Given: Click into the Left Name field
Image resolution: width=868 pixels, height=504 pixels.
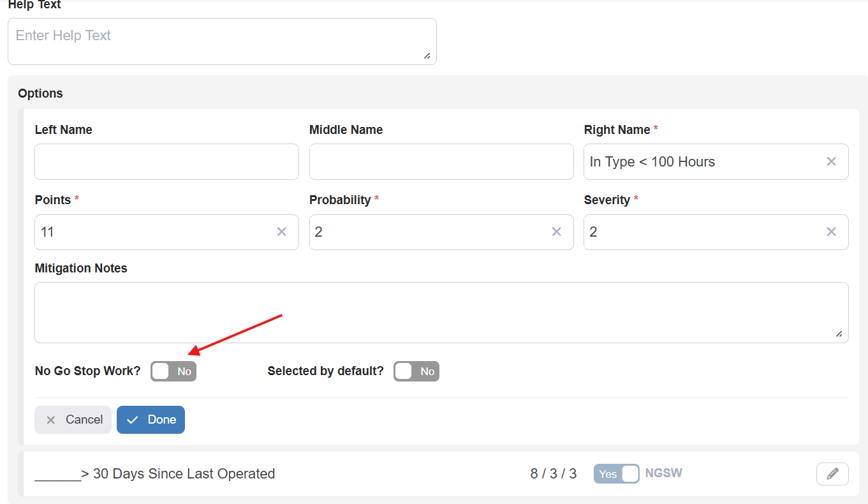Looking at the screenshot, I should pos(166,162).
